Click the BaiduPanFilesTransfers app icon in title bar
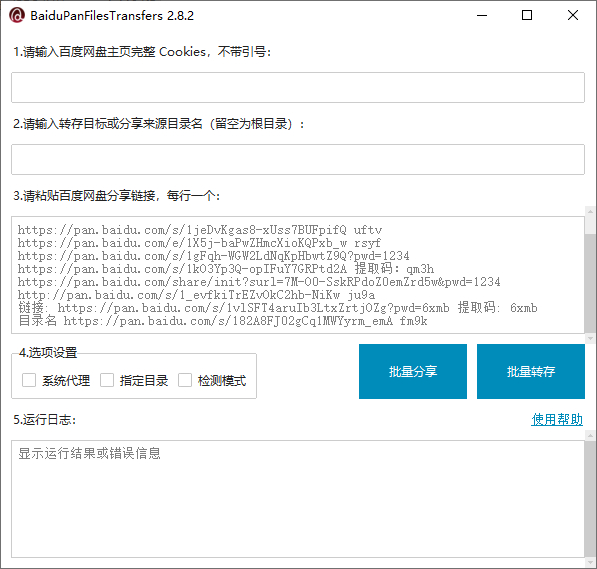The width and height of the screenshot is (597, 569). 17,15
